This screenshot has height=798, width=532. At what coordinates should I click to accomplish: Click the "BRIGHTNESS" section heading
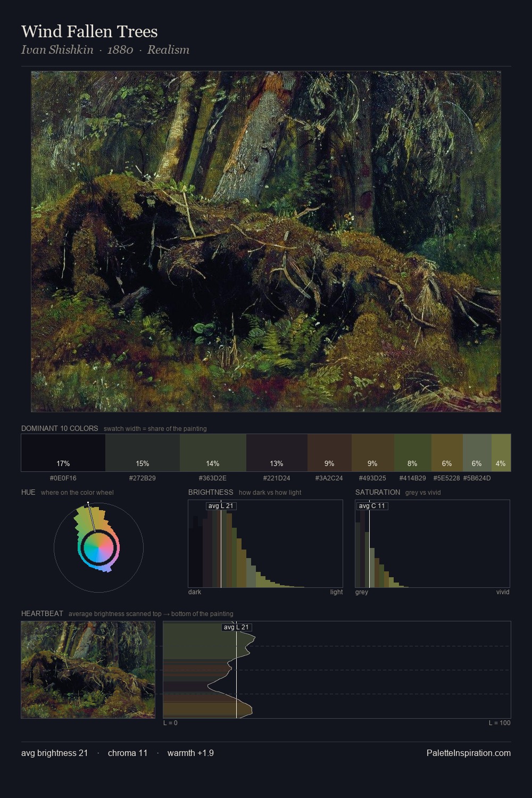click(x=211, y=492)
